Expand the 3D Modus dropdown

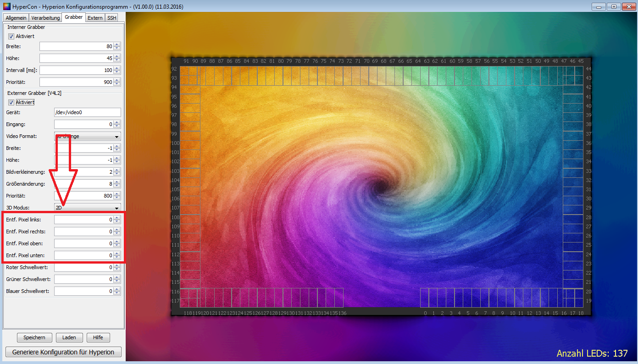coord(87,208)
